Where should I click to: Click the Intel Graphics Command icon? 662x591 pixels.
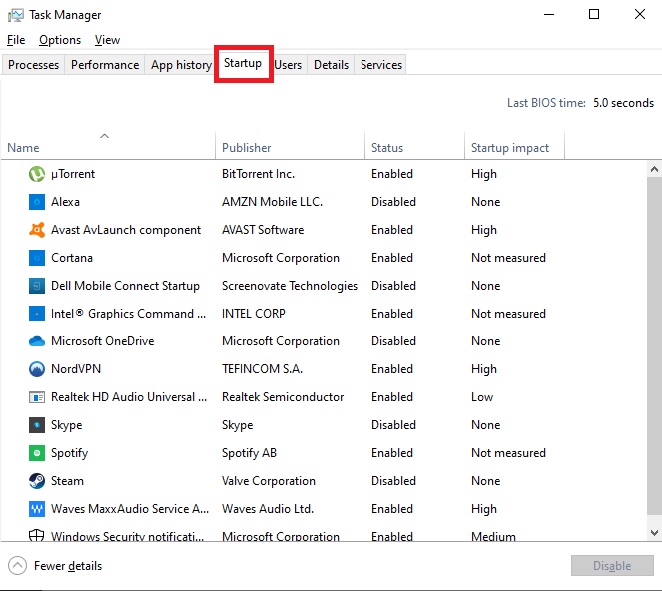[37, 314]
